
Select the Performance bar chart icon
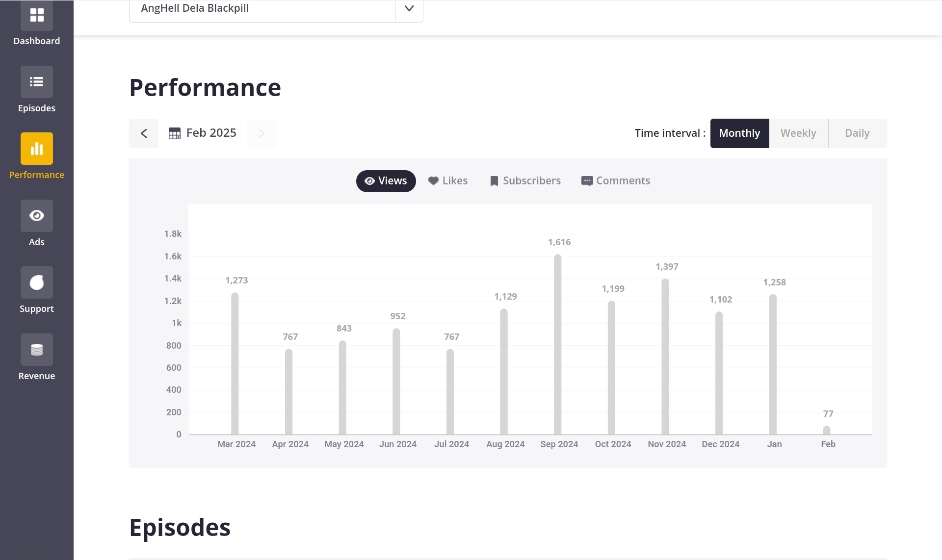tap(37, 149)
